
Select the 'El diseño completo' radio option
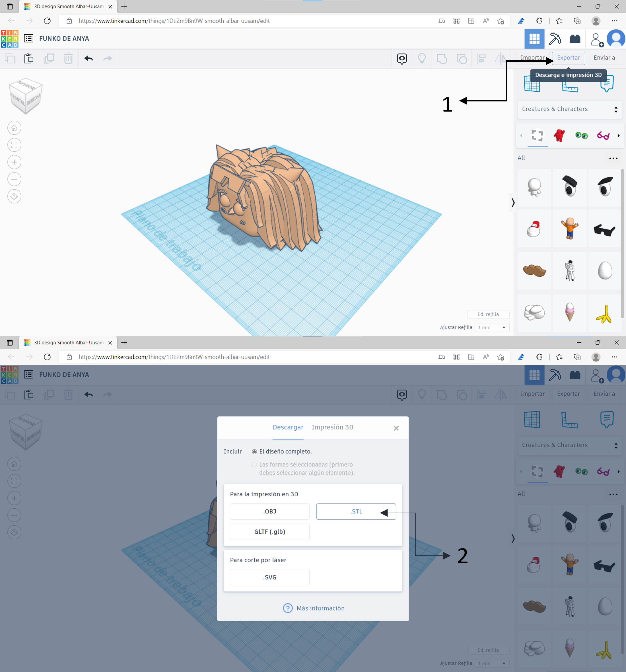254,452
